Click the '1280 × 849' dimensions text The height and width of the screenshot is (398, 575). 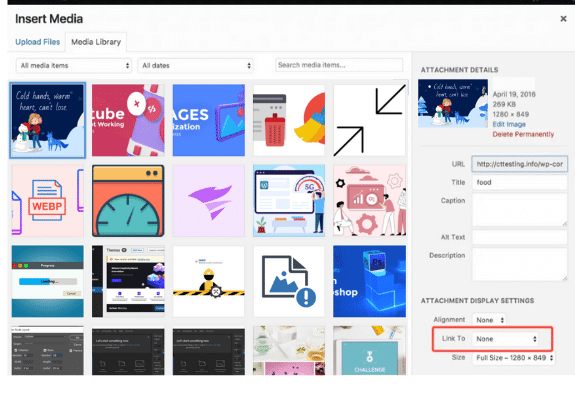click(x=510, y=114)
